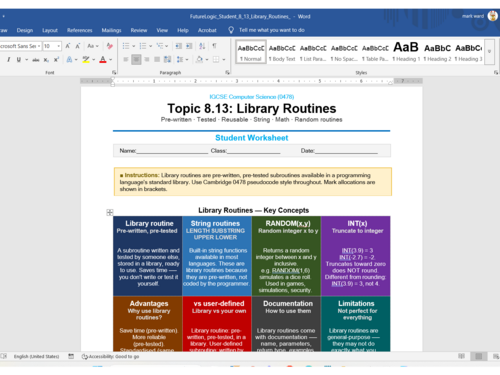The image size is (500, 375).
Task: Click the Increase Indent icon
Action: pyautogui.click(x=189, y=46)
